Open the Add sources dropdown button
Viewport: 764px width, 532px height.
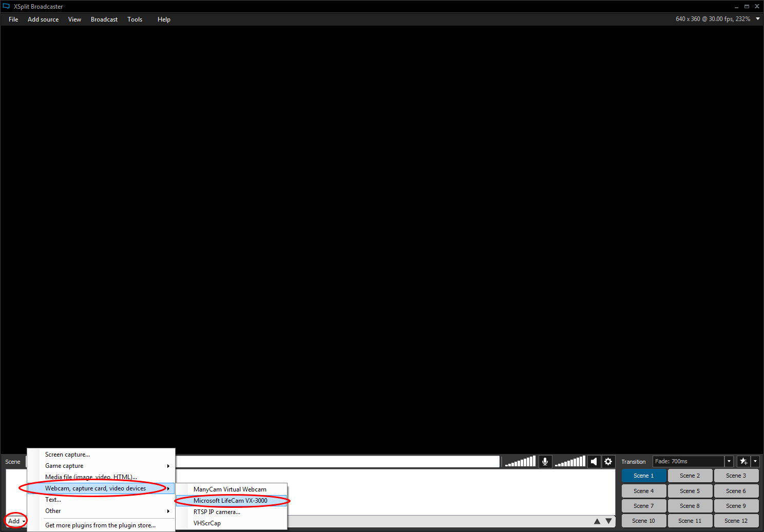tap(16, 521)
